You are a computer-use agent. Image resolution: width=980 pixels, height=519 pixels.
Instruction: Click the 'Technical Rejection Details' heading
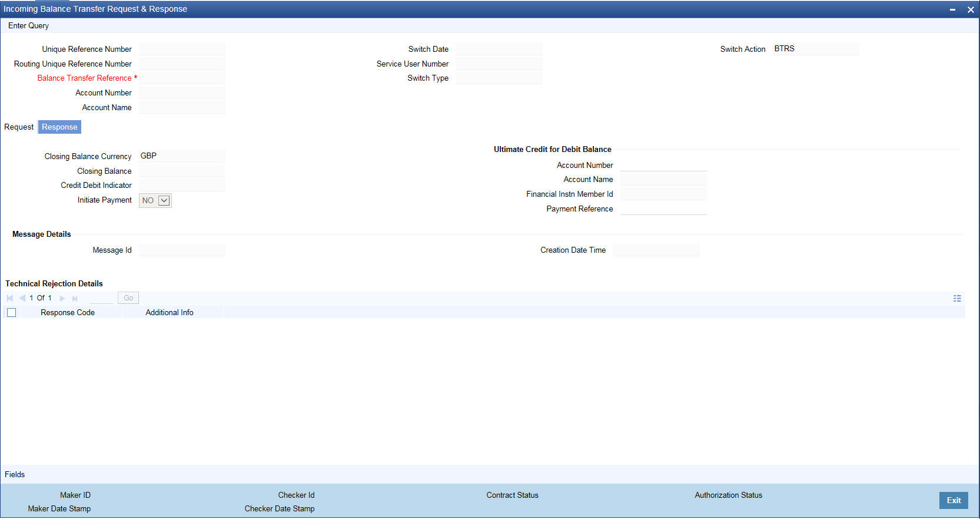54,283
